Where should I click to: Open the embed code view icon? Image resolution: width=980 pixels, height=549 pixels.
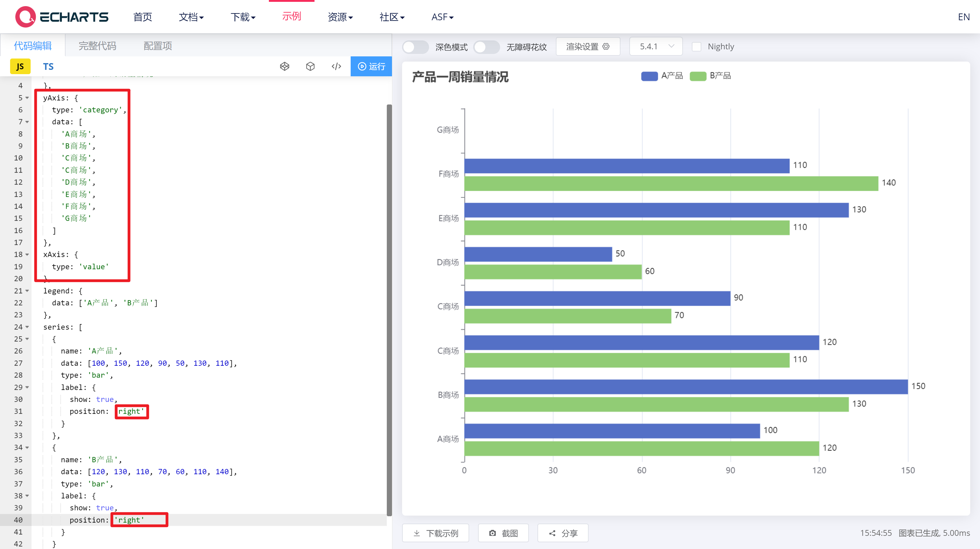point(336,66)
